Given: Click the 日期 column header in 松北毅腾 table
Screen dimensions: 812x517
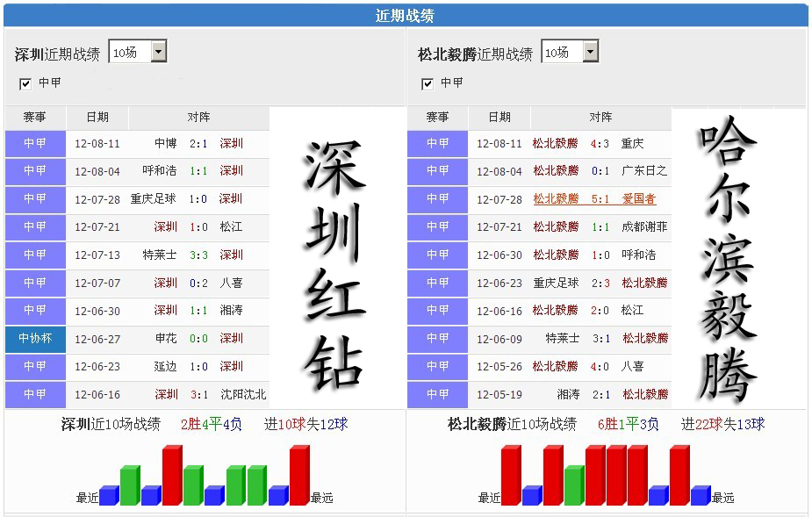Looking at the screenshot, I should coord(499,118).
